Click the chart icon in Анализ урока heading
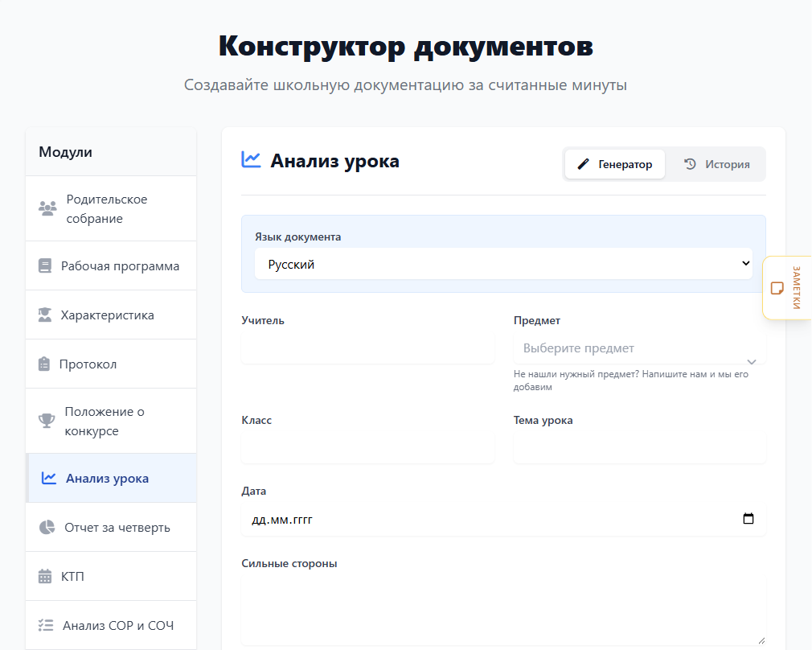Screen dimensions: 812x650 tap(251, 159)
